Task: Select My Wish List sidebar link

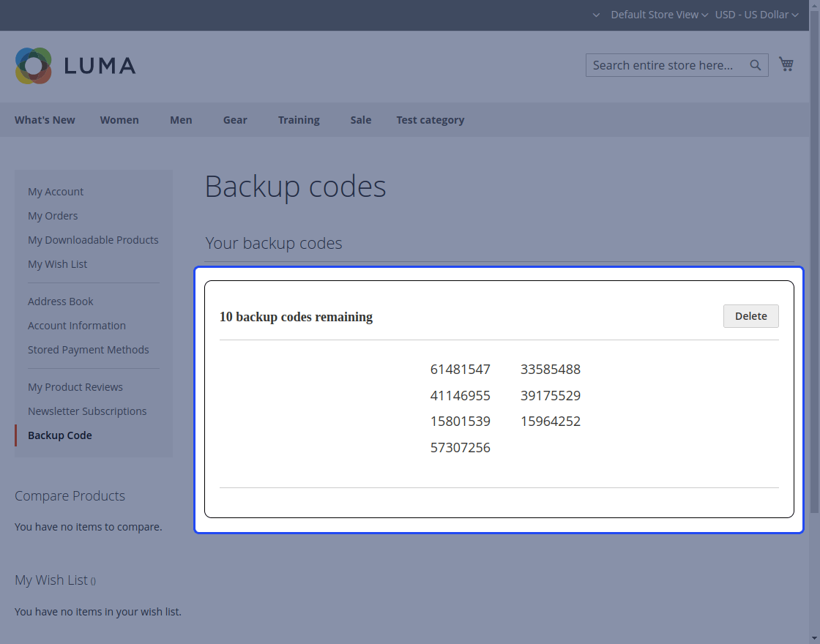Action: click(57, 264)
